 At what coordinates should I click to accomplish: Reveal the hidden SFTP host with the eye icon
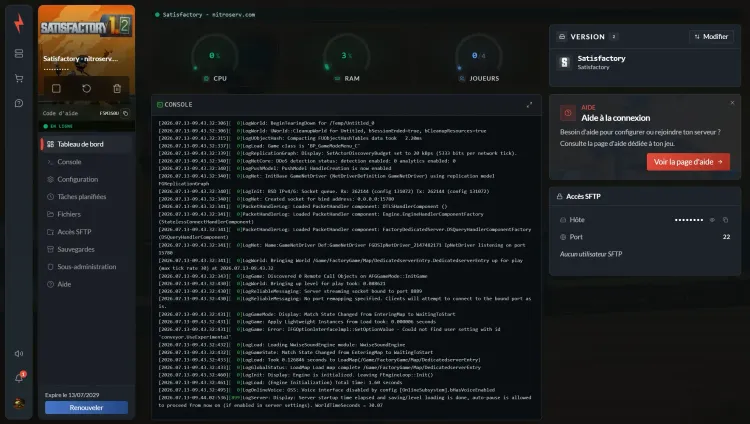coord(712,220)
